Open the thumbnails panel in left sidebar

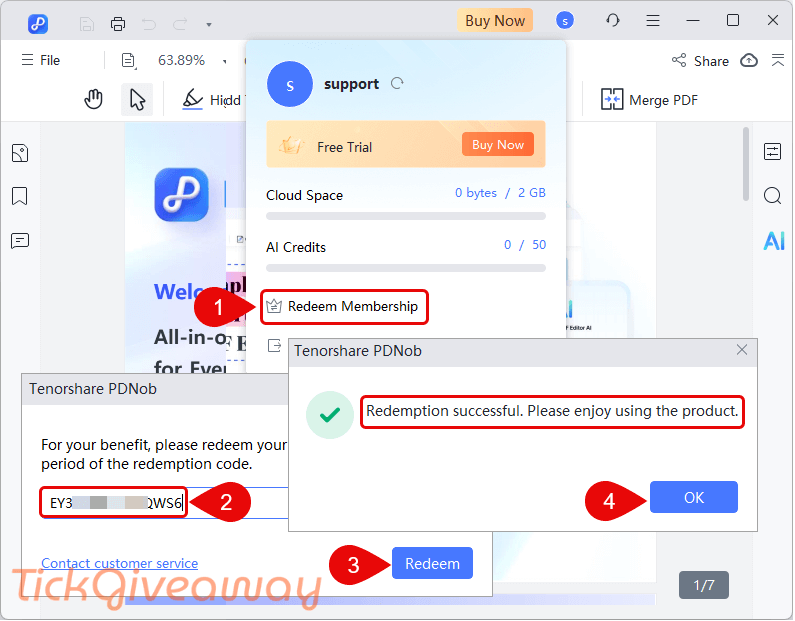point(20,153)
